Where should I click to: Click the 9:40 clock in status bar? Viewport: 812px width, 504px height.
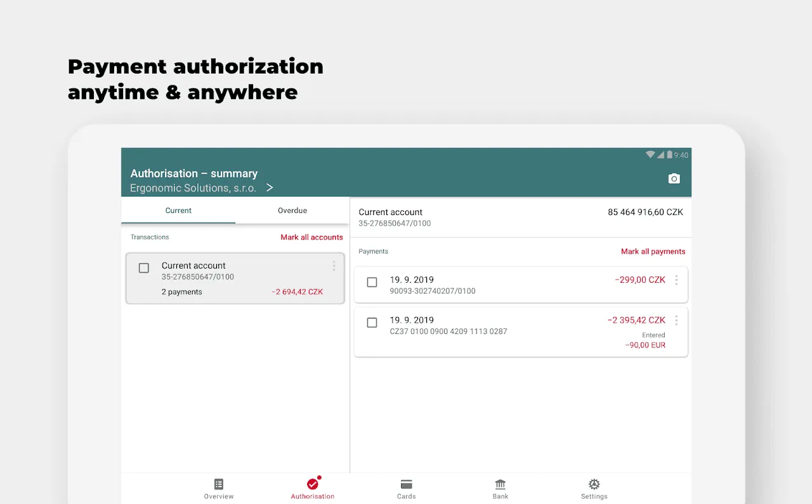tap(681, 155)
